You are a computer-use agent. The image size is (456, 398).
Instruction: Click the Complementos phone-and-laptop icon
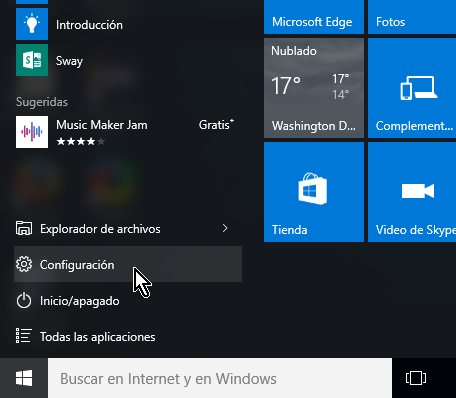click(419, 88)
